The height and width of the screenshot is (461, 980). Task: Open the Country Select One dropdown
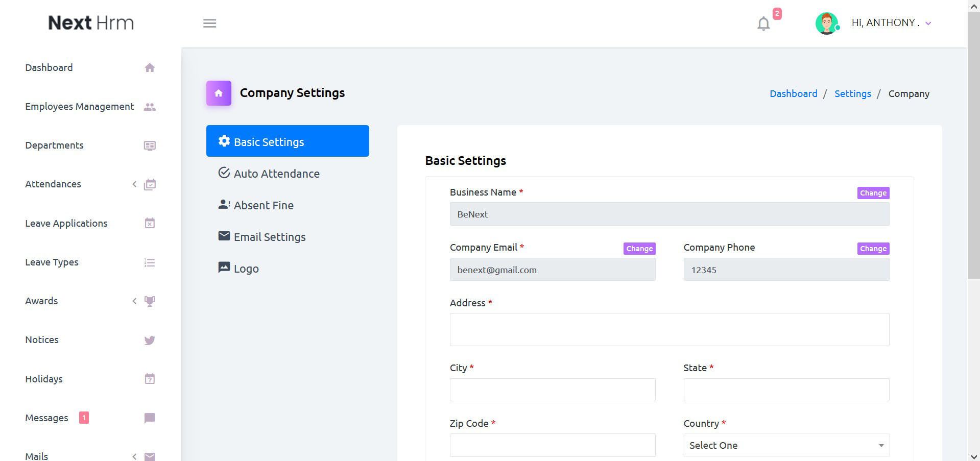pos(786,445)
